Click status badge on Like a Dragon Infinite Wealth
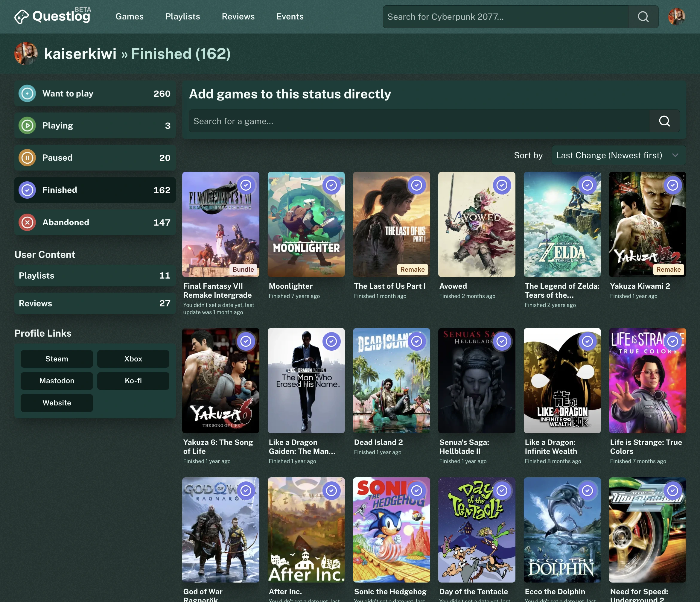 tap(588, 341)
